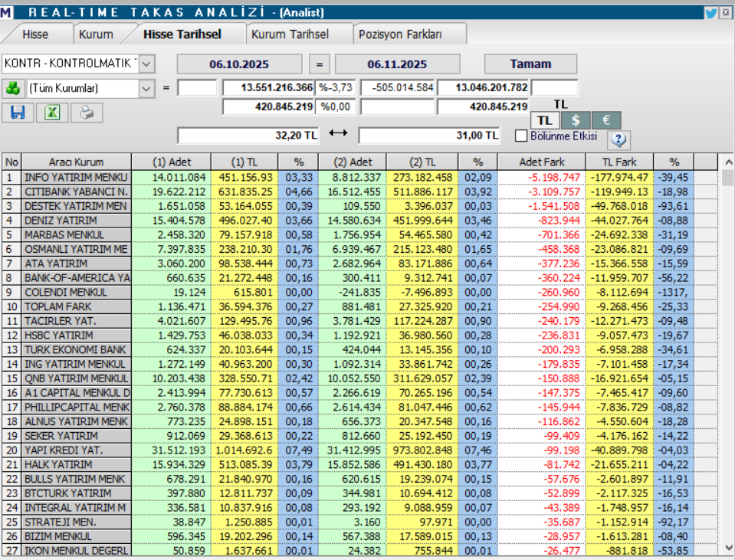This screenshot has width=735, height=560.
Task: Click the 06.10.2025 start date button
Action: coord(239,64)
